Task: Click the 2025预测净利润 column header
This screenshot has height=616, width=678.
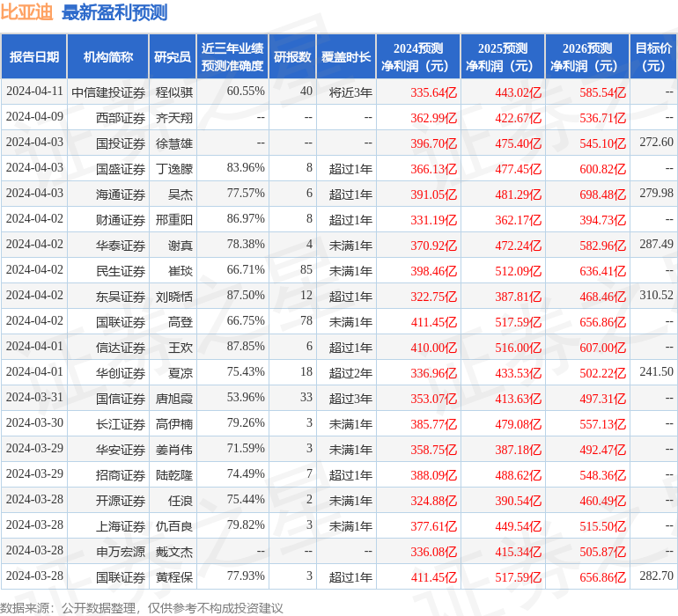Action: 503,56
